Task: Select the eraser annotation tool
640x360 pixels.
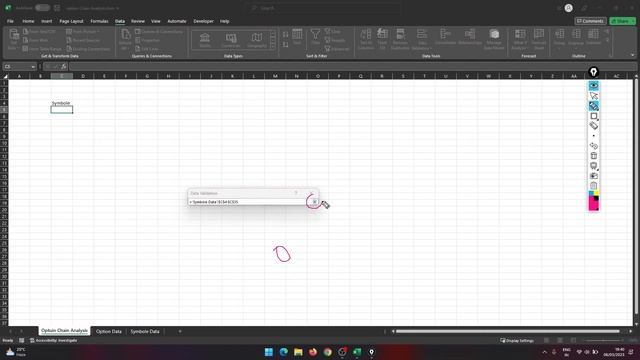Action: pyautogui.click(x=593, y=126)
